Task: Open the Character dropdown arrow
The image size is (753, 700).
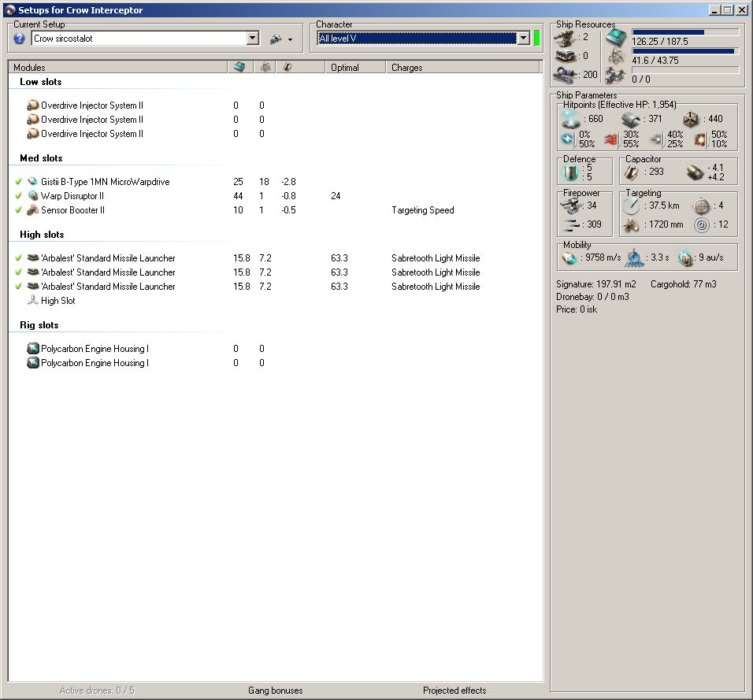Action: click(x=524, y=39)
